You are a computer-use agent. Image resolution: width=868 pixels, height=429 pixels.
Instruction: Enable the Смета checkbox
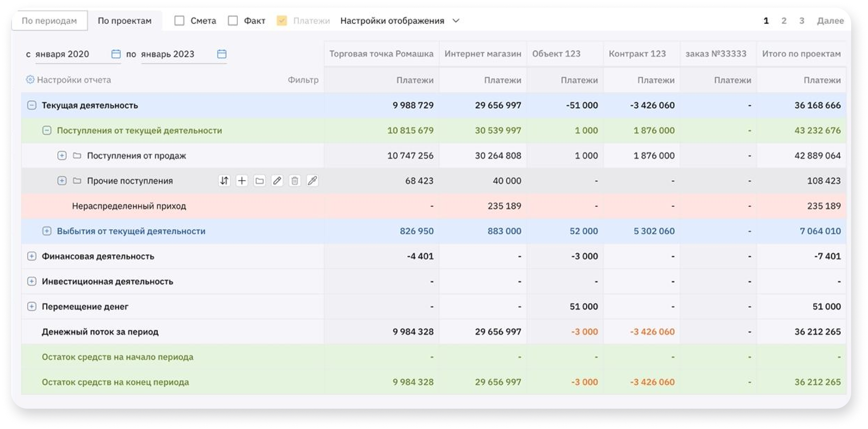pyautogui.click(x=179, y=21)
